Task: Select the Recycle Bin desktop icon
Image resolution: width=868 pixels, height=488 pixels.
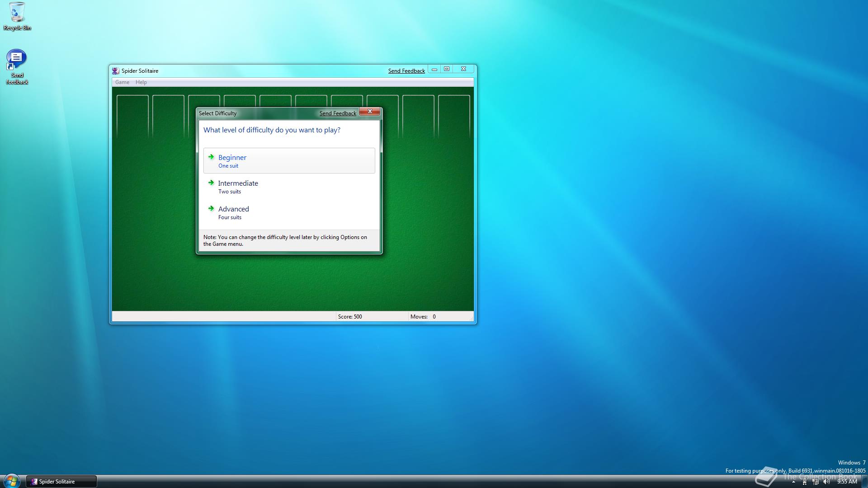Action: (17, 16)
